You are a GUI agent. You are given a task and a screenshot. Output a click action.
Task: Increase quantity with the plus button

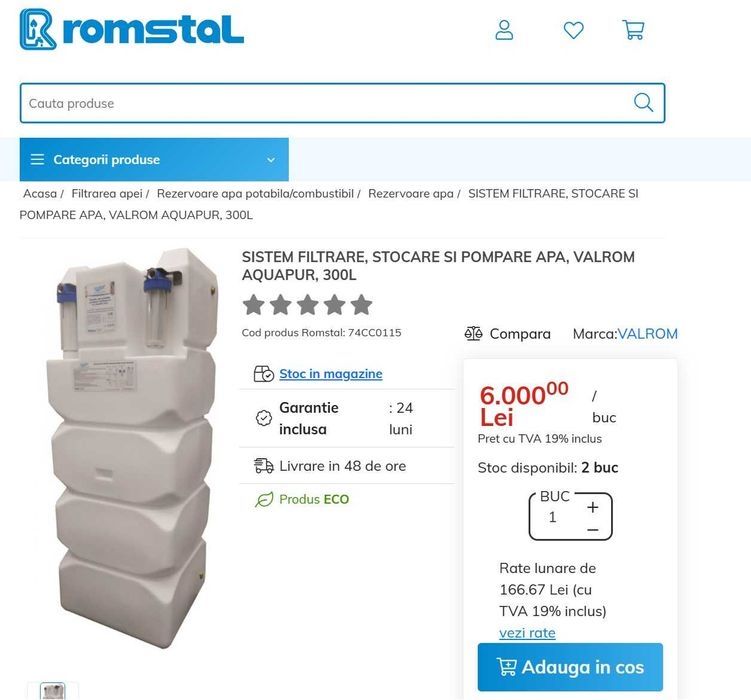(592, 507)
